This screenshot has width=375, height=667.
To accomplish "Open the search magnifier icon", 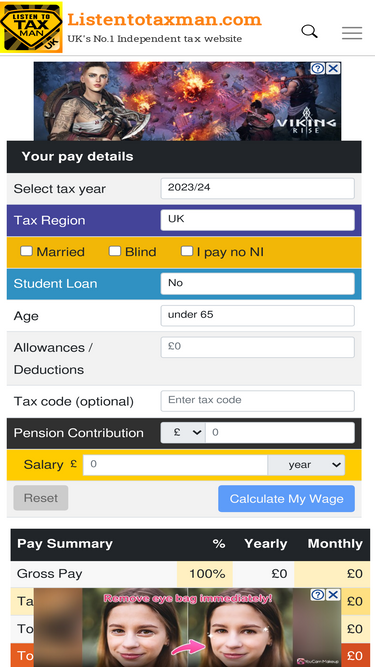I will tap(310, 31).
